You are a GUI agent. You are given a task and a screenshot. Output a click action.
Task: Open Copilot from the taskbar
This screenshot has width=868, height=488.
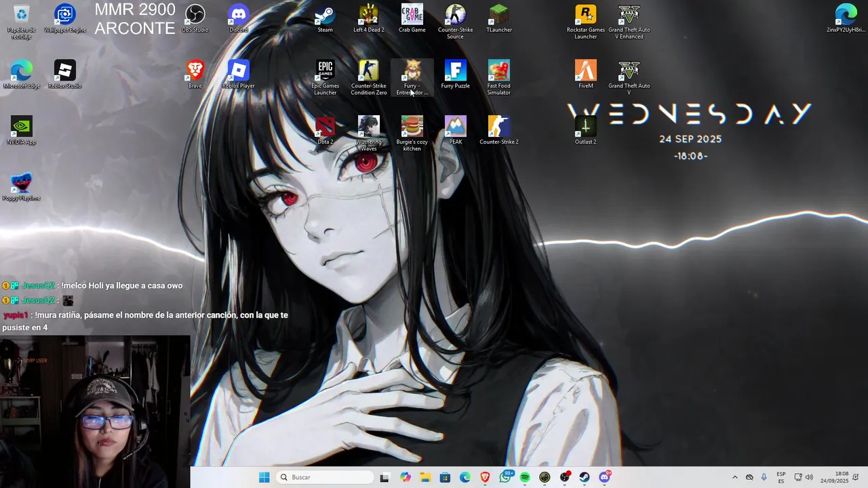tap(406, 477)
